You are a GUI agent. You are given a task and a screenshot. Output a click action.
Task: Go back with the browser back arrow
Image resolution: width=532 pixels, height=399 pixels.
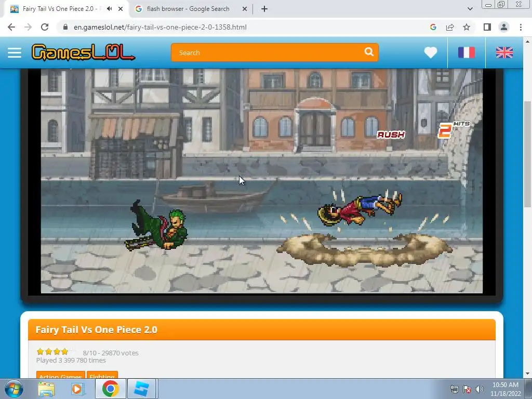click(11, 27)
